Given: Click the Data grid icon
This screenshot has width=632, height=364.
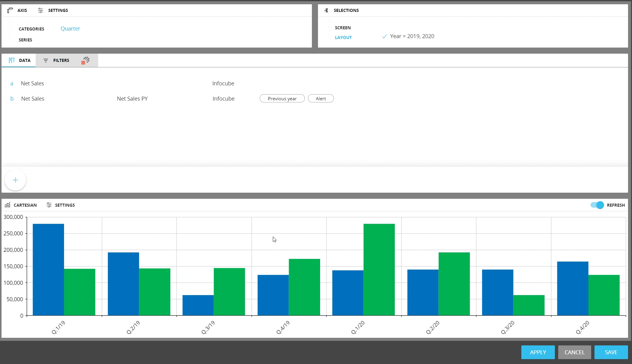Looking at the screenshot, I should click(12, 60).
